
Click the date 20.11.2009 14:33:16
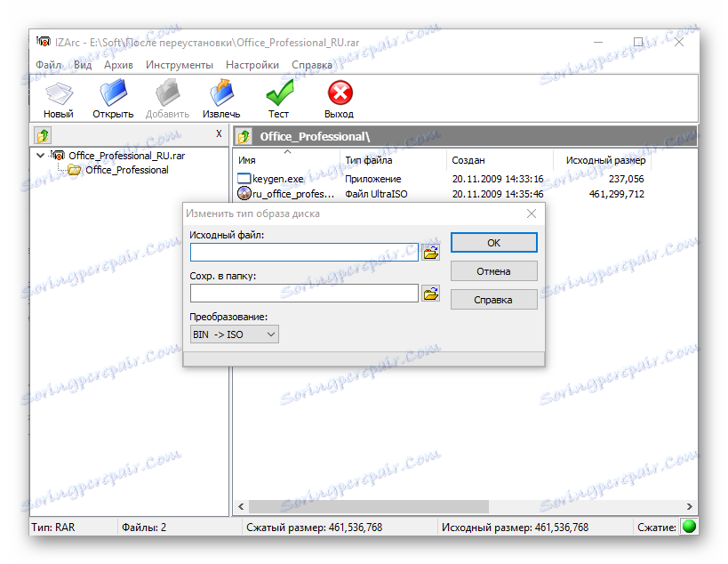point(498,179)
